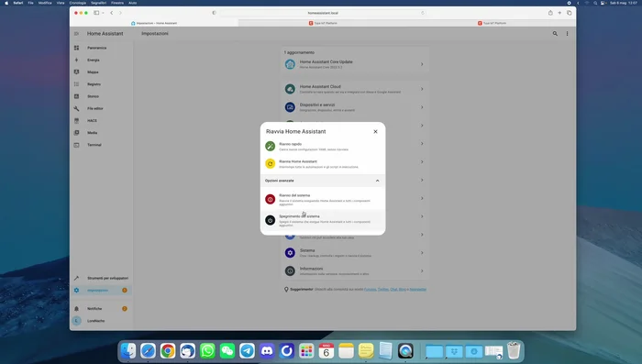Screen dimensions: 642x364
Task: Click the Twitter community link
Action: 382,290
